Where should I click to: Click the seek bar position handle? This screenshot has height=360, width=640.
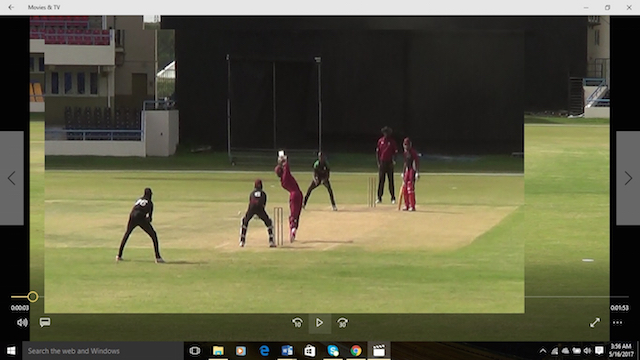tap(33, 297)
